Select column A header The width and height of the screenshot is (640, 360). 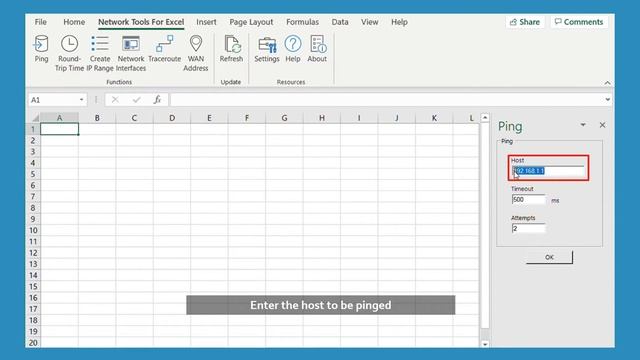[60, 118]
